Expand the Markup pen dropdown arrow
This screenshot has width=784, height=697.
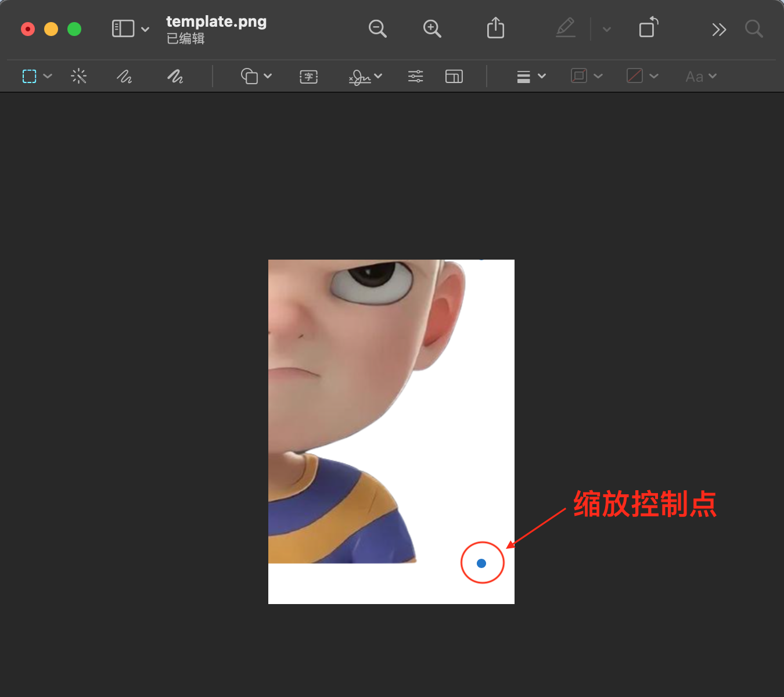(x=607, y=29)
